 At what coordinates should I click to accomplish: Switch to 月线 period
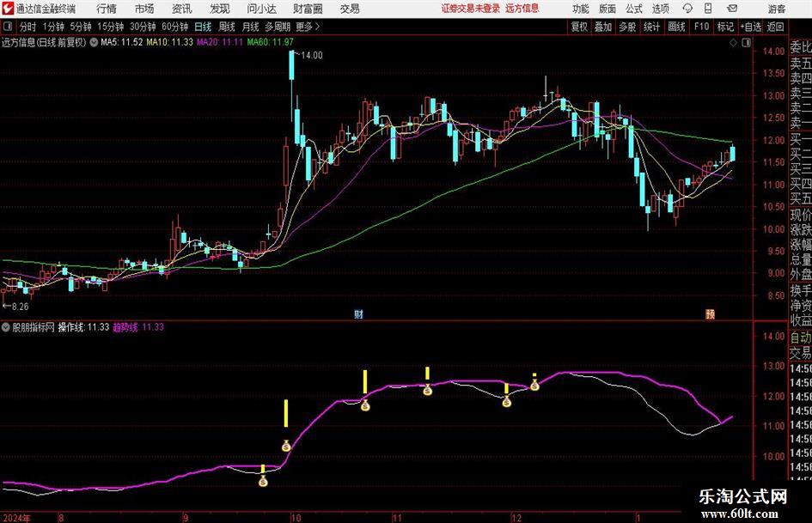(250, 27)
